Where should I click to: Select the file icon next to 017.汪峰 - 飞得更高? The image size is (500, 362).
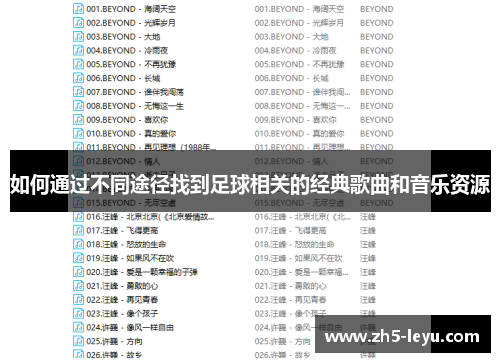pyautogui.click(x=78, y=230)
